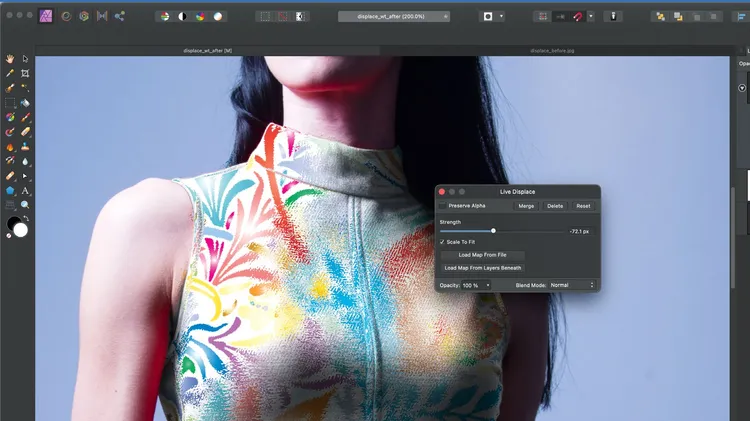The width and height of the screenshot is (750, 421).
Task: Select the View (hand) tool
Action: 10,59
